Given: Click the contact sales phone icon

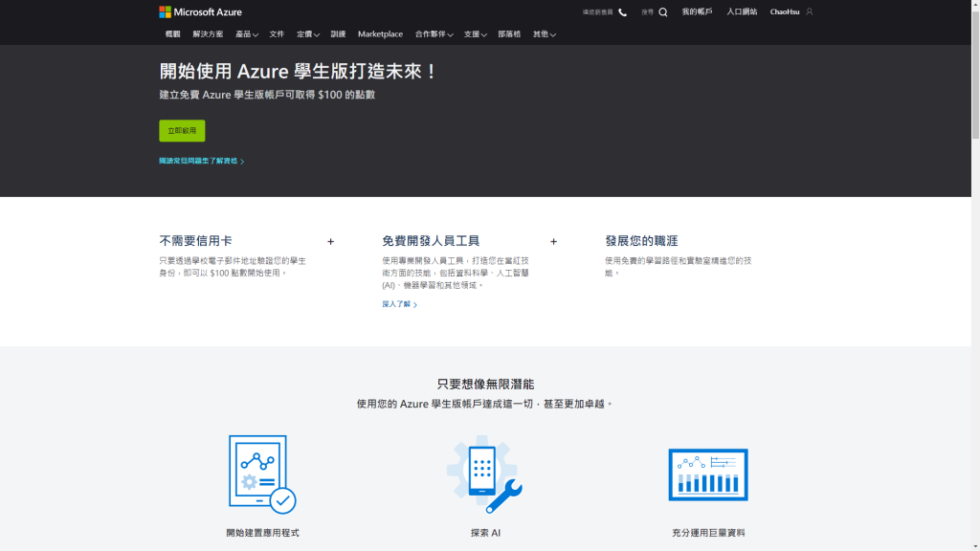Looking at the screenshot, I should coord(622,11).
